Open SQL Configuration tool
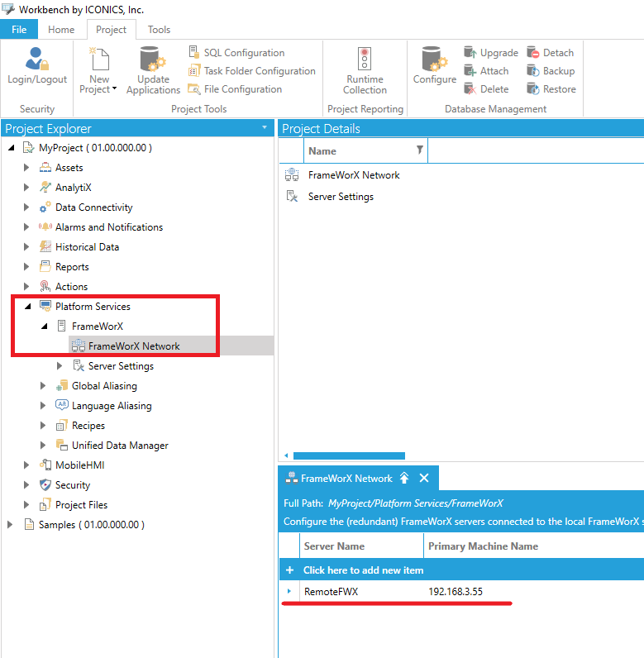This screenshot has height=658, width=644. point(236,52)
